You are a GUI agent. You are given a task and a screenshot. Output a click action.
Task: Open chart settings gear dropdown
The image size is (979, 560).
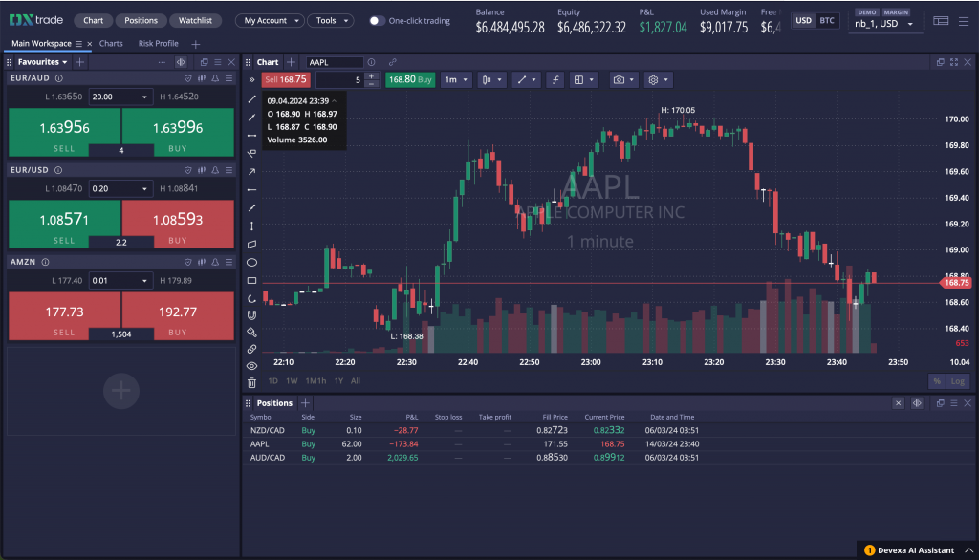tap(658, 80)
